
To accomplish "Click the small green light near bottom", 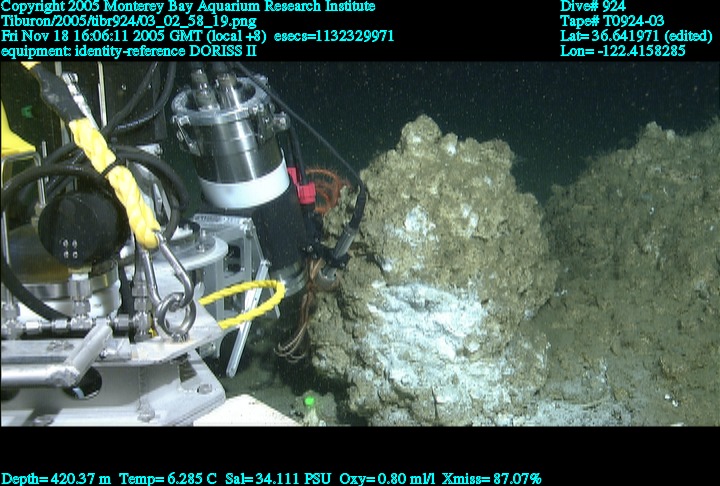I will point(310,402).
